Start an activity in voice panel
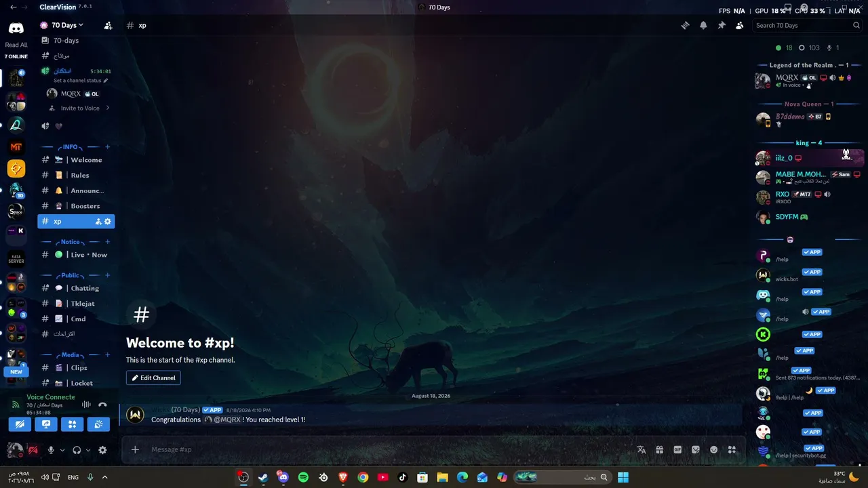868x488 pixels. [72, 424]
